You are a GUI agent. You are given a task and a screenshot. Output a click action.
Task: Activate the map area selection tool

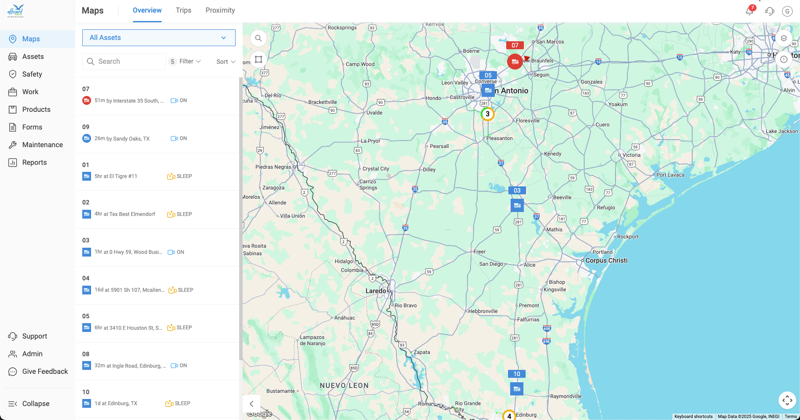coord(259,59)
